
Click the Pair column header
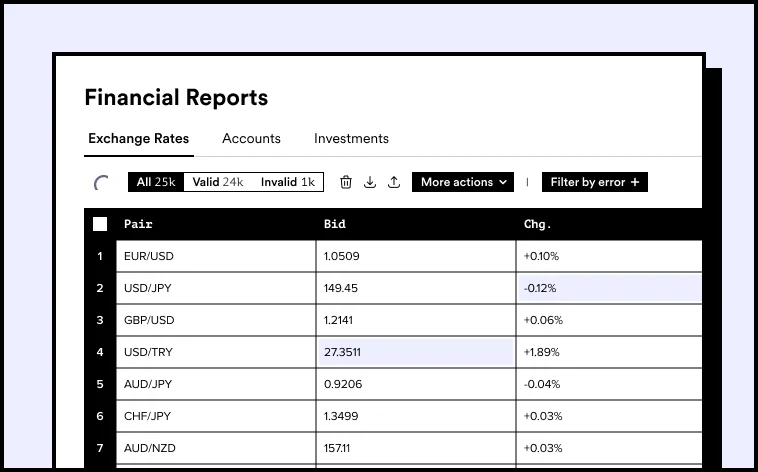click(138, 224)
